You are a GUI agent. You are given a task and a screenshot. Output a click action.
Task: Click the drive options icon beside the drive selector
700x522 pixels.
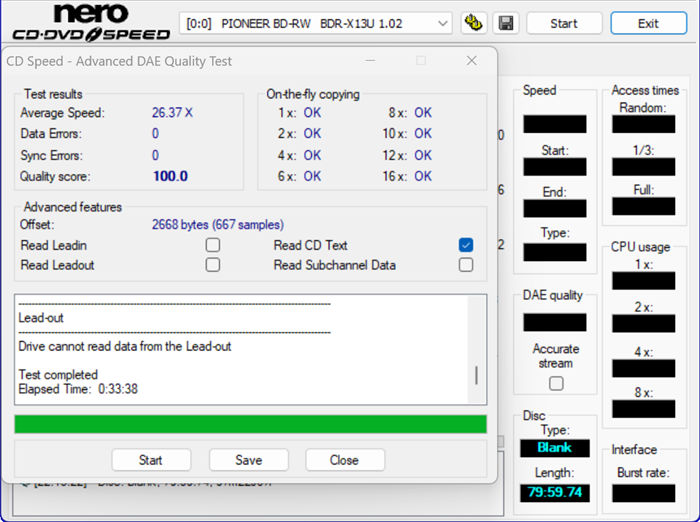[475, 23]
